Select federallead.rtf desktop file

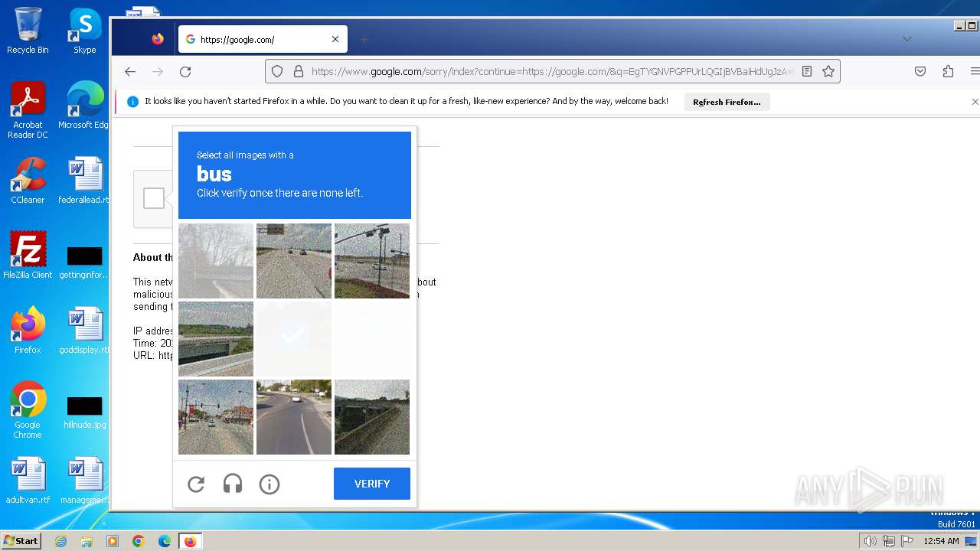84,181
